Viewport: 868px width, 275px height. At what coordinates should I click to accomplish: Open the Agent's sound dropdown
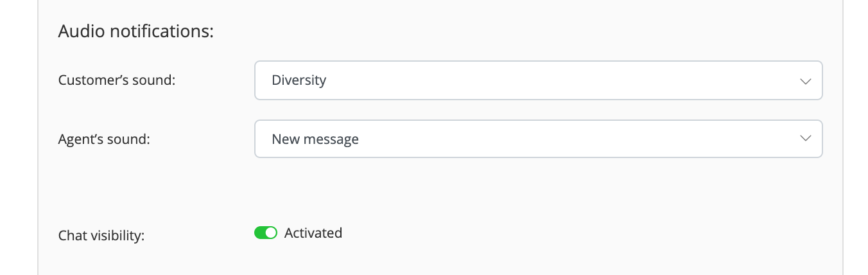click(538, 139)
